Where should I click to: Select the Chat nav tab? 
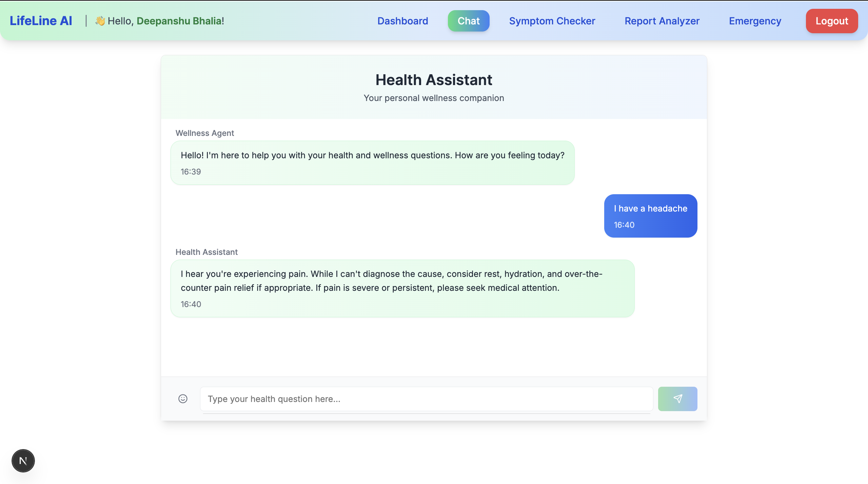point(469,21)
